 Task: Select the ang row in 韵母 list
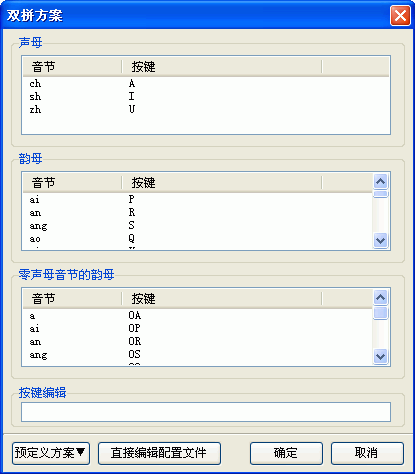click(x=197, y=226)
